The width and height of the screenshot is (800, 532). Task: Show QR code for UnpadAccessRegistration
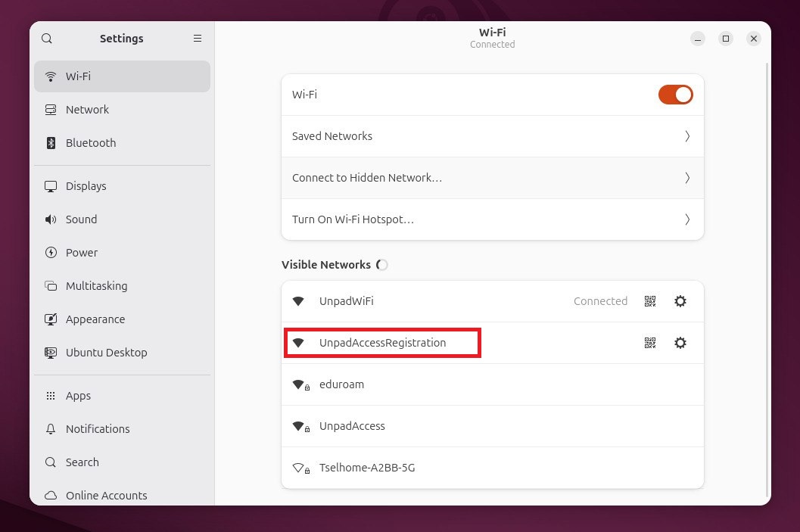pyautogui.click(x=650, y=343)
